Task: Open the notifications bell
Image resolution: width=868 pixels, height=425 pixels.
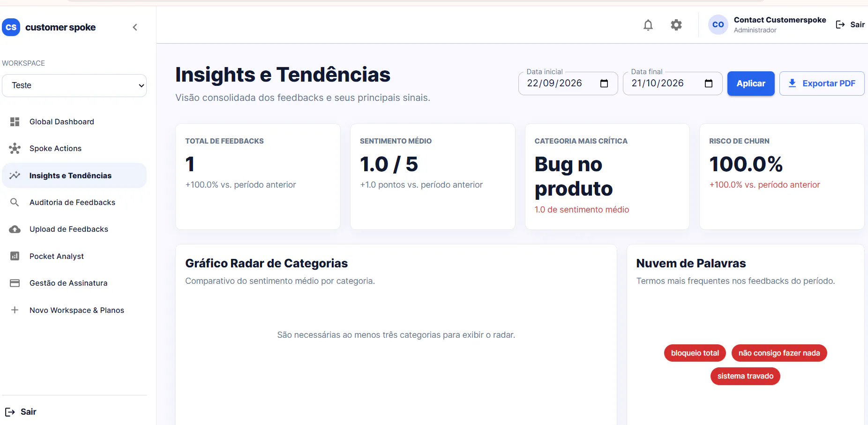Action: [648, 25]
